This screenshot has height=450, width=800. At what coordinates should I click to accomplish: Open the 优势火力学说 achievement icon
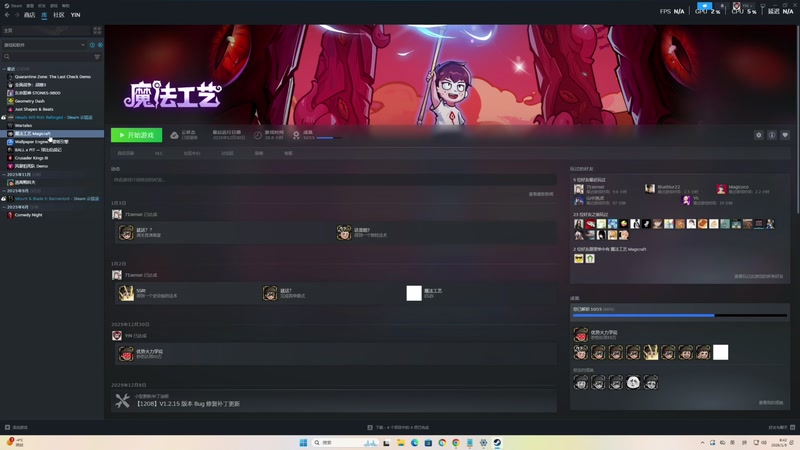(581, 335)
